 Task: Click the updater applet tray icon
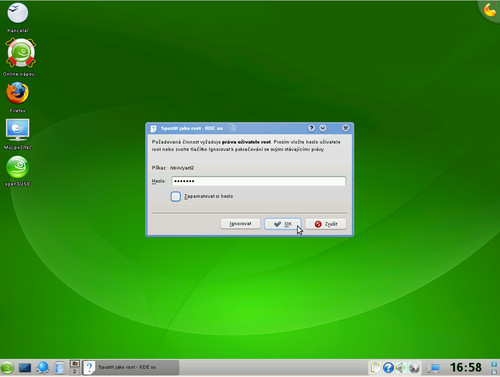(x=414, y=368)
